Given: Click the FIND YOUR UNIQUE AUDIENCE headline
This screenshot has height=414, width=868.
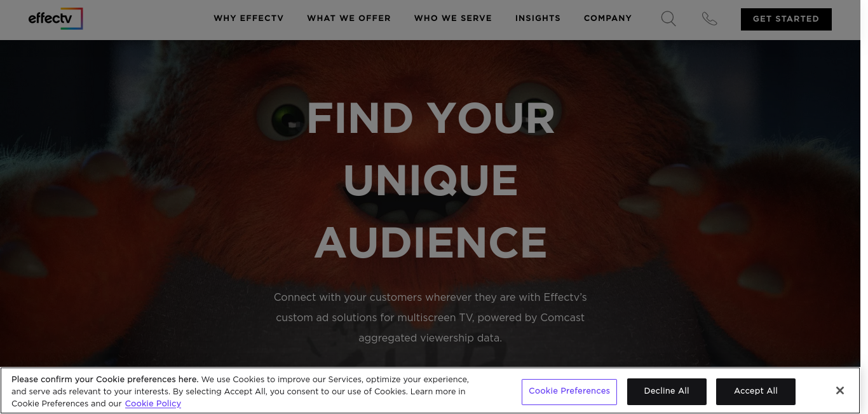Looking at the screenshot, I should [x=431, y=181].
